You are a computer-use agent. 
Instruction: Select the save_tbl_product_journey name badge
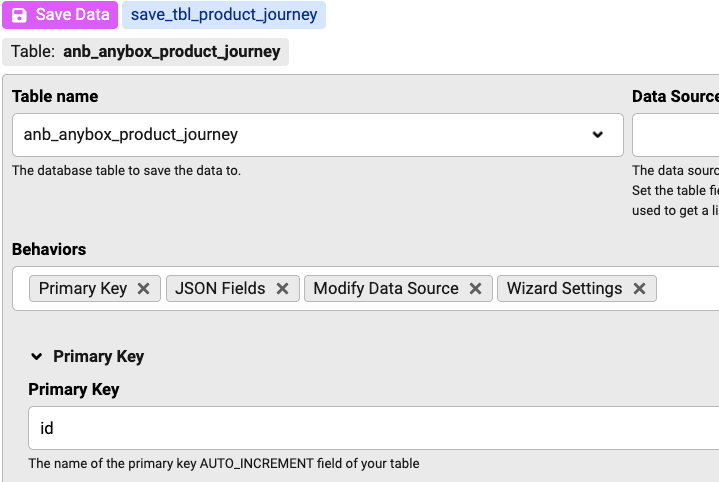223,15
